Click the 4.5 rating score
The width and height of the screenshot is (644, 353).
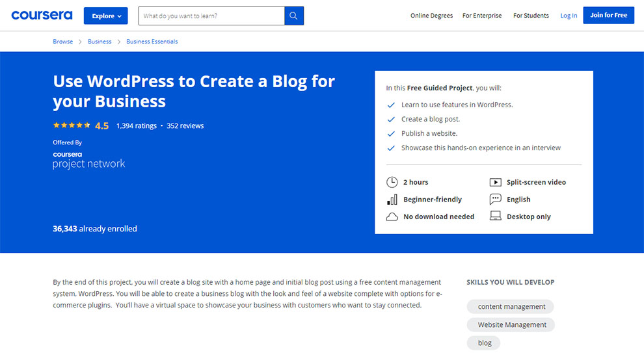[102, 126]
